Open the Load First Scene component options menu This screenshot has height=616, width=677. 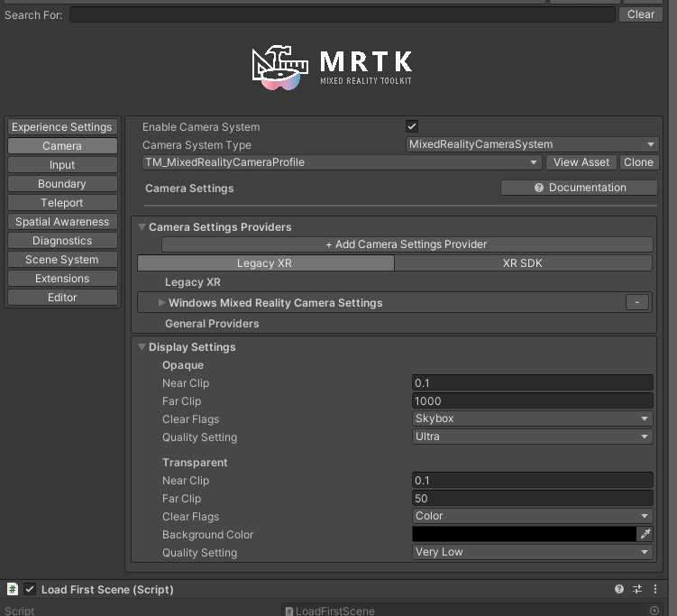(655, 589)
